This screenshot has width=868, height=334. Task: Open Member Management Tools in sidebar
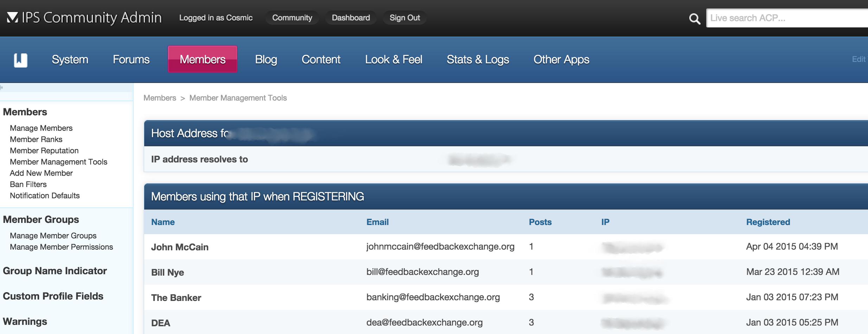(58, 162)
